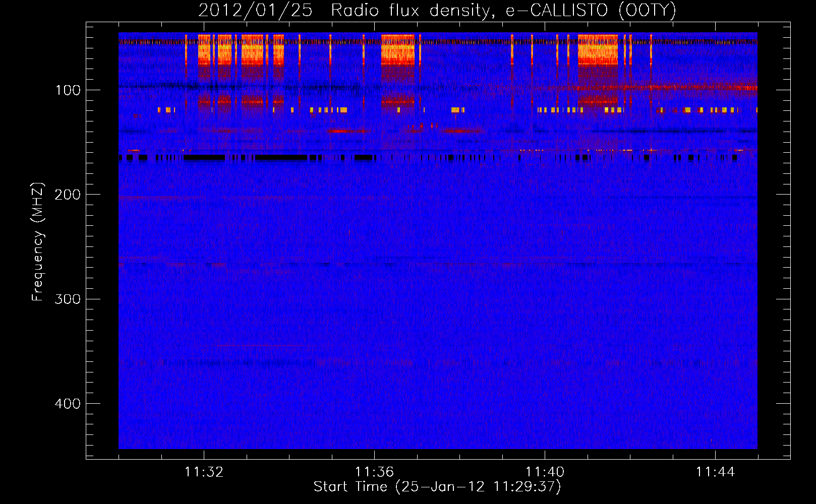The image size is (816, 504).
Task: Click the 300 frequency tick label
Action: (68, 299)
